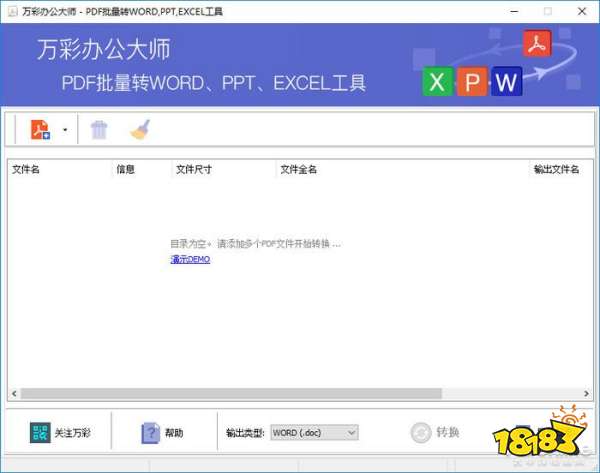This screenshot has height=473, width=600.
Task: Click the 文件尺寸 column header
Action: point(194,169)
